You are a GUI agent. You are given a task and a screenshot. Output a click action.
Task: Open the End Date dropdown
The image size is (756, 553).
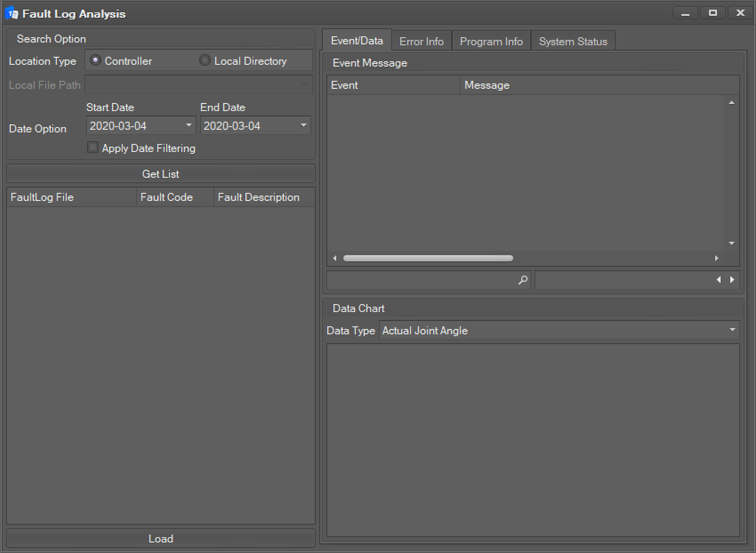303,125
